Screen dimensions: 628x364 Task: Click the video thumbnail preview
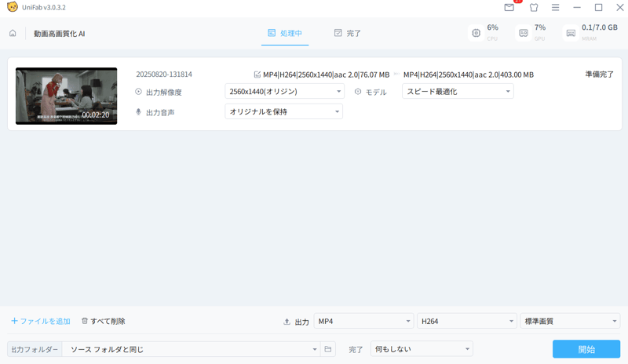tap(66, 96)
